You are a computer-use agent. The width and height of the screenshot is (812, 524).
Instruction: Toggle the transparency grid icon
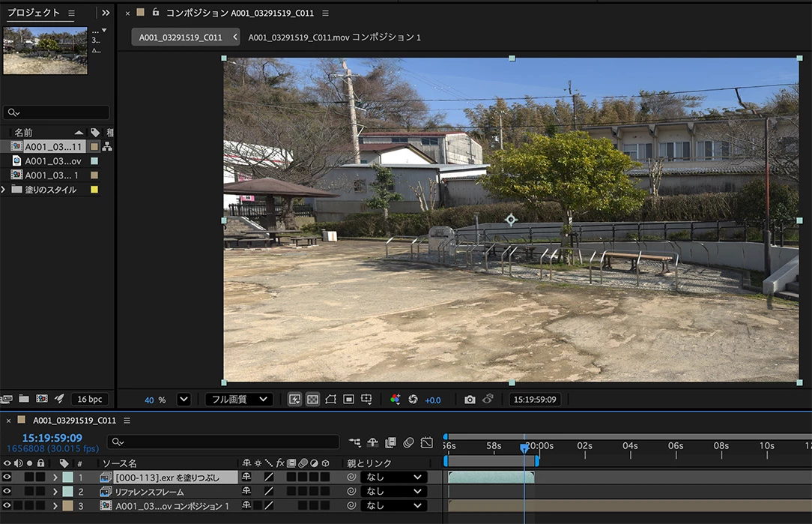coord(313,399)
